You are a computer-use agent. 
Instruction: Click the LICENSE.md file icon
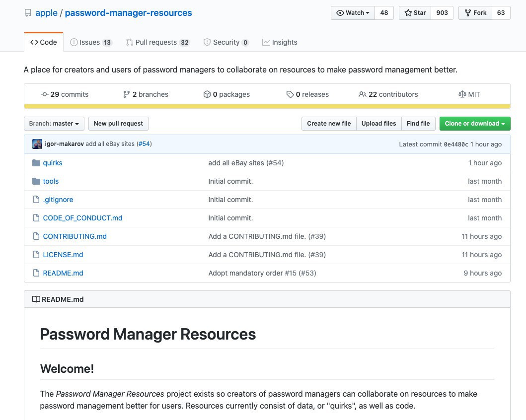pyautogui.click(x=36, y=255)
